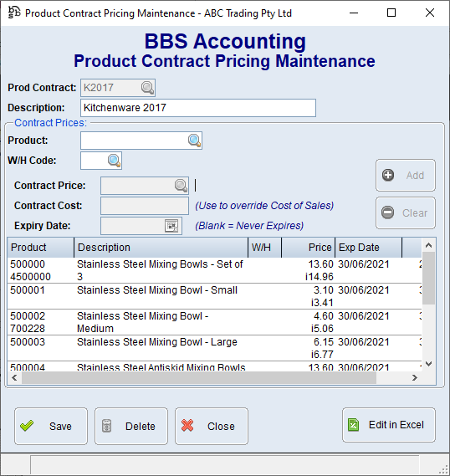Open the Contract Price lookup magnifier
Image resolution: width=450 pixels, height=476 pixels.
[181, 186]
